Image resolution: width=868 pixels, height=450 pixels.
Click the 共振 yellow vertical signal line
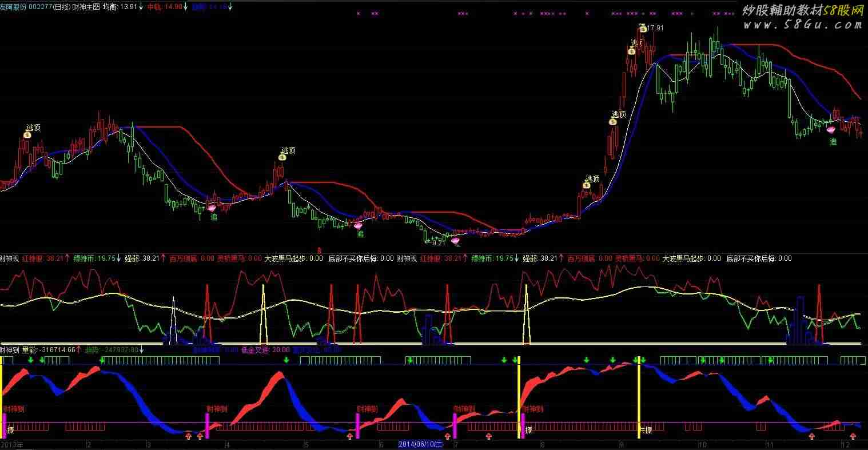(639, 400)
